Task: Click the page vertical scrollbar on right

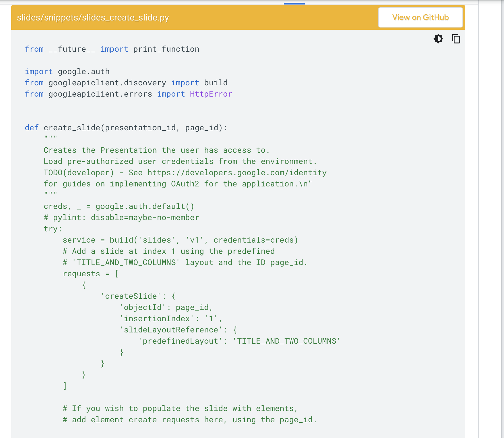Action: (x=502, y=219)
